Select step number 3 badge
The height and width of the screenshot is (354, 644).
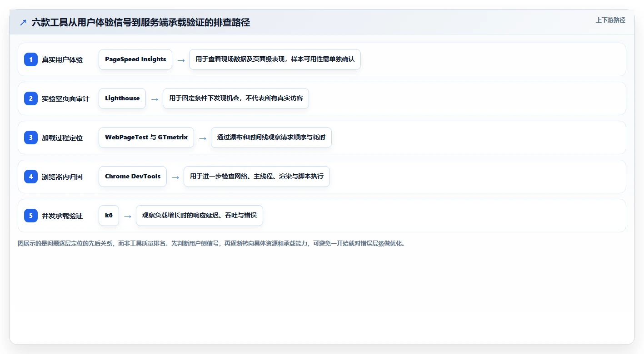tap(31, 138)
